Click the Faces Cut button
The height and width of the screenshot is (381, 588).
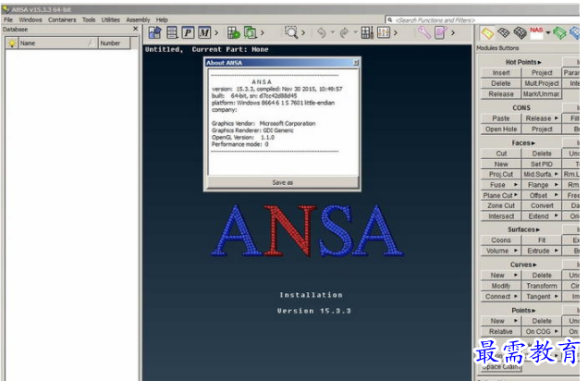(501, 154)
